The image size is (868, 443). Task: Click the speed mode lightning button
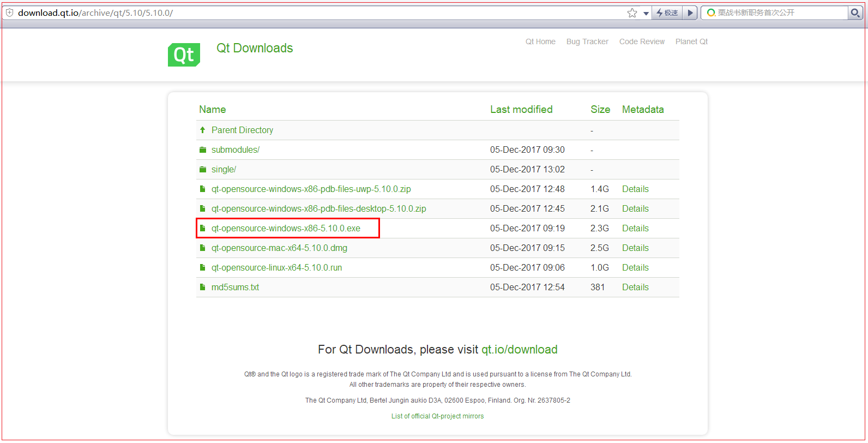pyautogui.click(x=667, y=13)
